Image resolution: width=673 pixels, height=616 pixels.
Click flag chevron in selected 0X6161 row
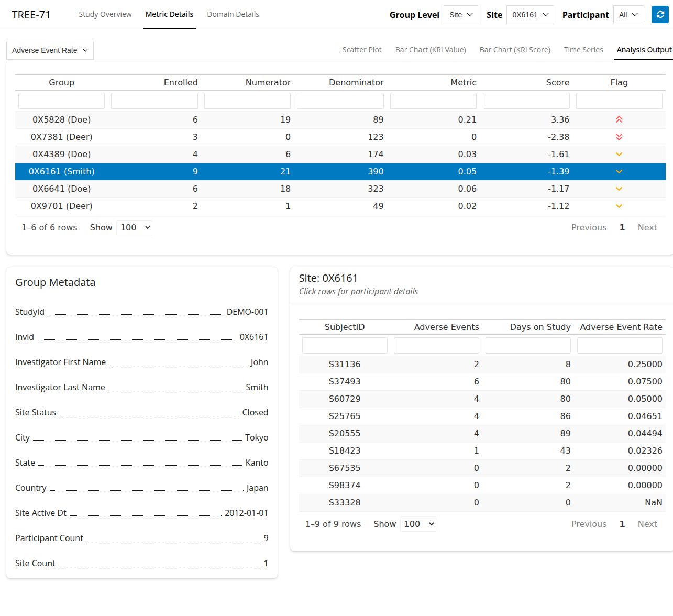point(619,171)
